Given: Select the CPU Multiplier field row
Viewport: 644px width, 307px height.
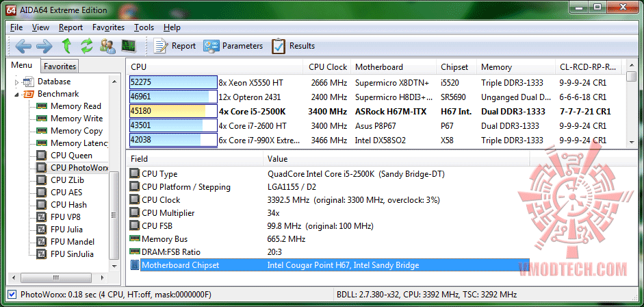Looking at the screenshot, I should [328, 213].
